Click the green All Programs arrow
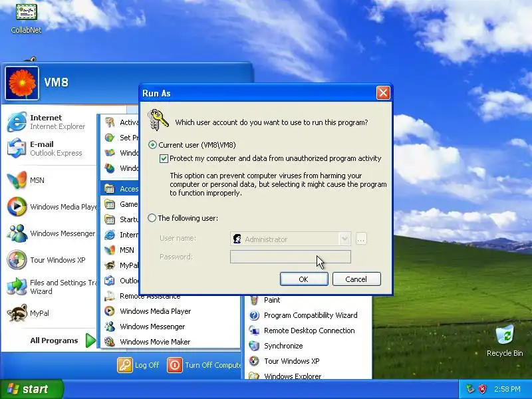The image size is (532, 399). click(x=90, y=340)
